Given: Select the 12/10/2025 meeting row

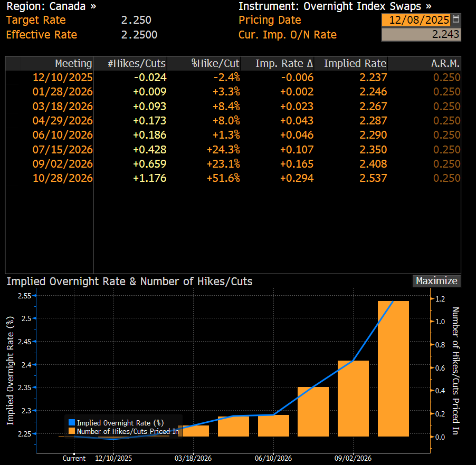Looking at the screenshot, I should point(63,77).
